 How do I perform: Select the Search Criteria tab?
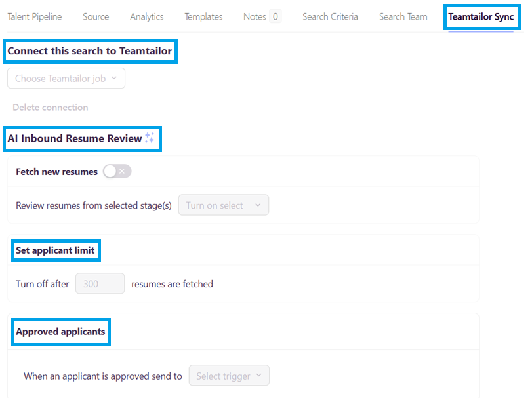pos(330,16)
